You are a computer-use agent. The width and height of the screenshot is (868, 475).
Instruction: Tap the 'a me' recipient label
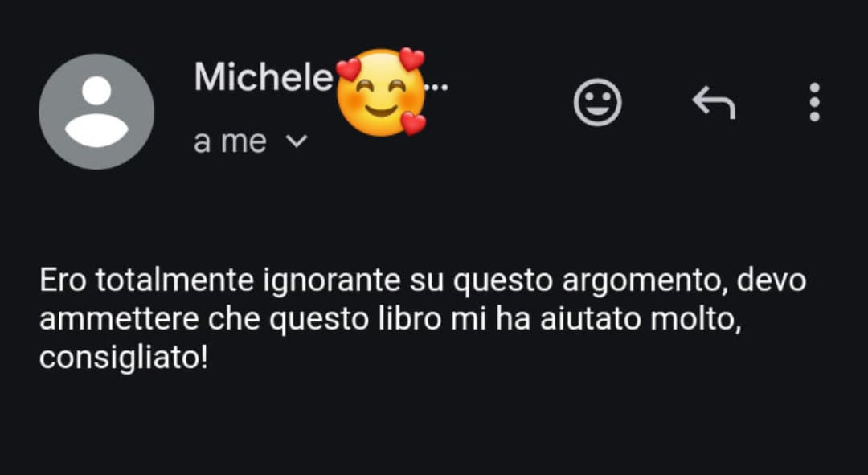click(x=231, y=141)
